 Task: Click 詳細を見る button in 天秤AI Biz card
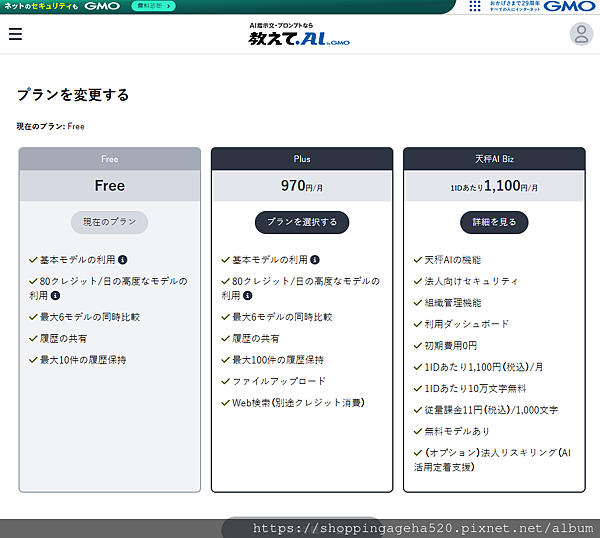click(x=494, y=222)
